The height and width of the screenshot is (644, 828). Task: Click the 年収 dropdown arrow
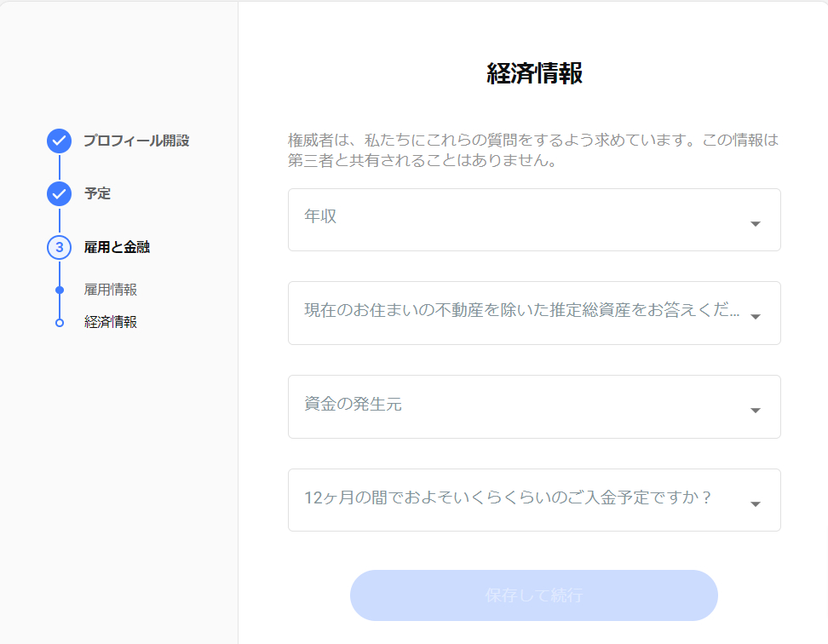[x=755, y=222]
